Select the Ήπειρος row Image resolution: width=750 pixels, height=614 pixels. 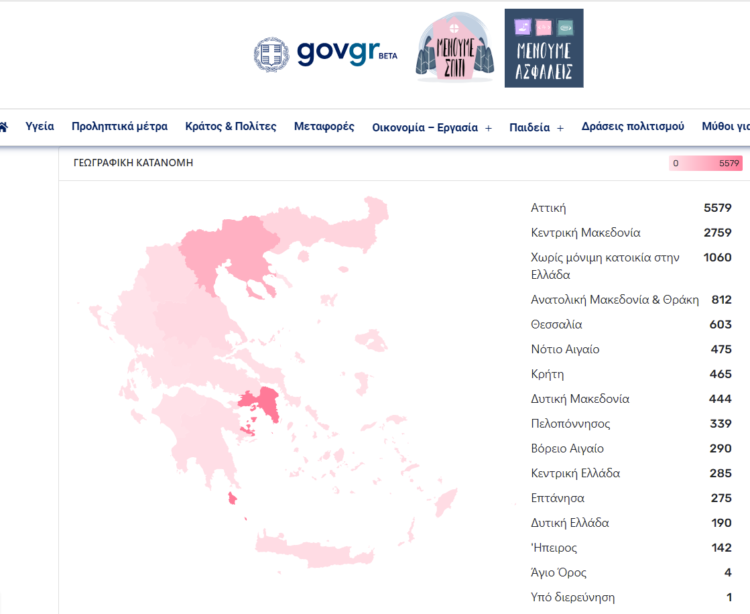(631, 548)
